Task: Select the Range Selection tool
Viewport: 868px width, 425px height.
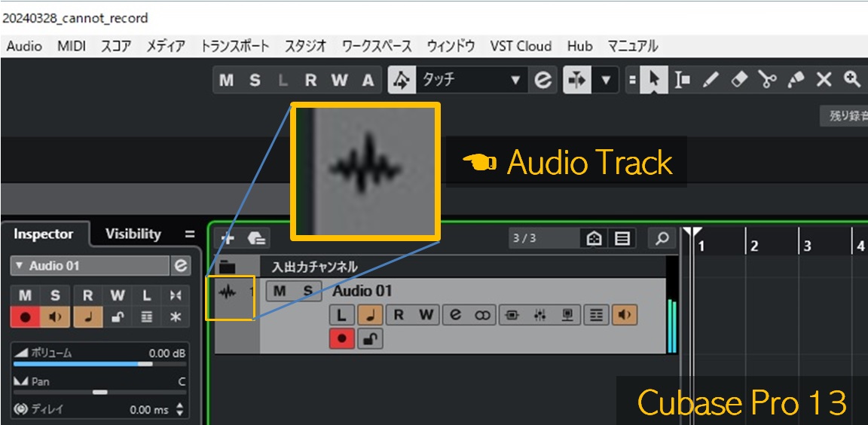Action: tap(683, 80)
